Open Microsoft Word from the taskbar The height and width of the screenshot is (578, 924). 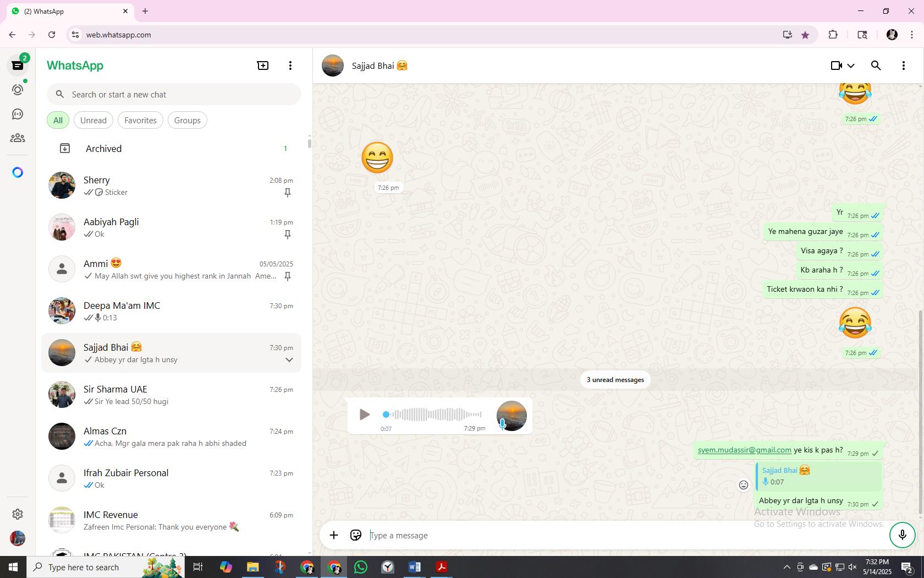(415, 567)
